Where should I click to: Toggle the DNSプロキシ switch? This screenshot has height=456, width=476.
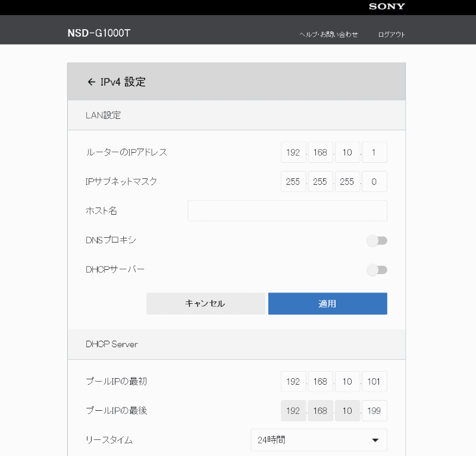tap(377, 240)
